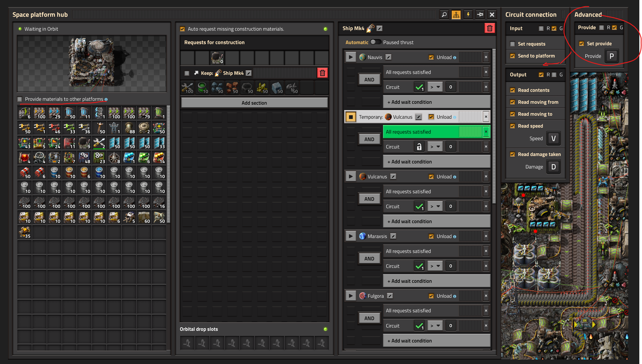Click the first Orbital drop slot
The image size is (642, 364).
coord(187,343)
